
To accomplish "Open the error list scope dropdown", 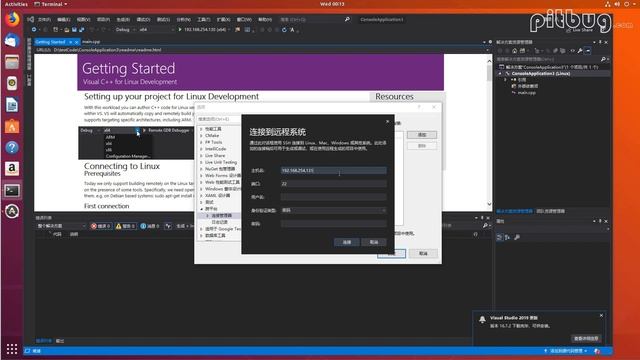I will (61, 226).
